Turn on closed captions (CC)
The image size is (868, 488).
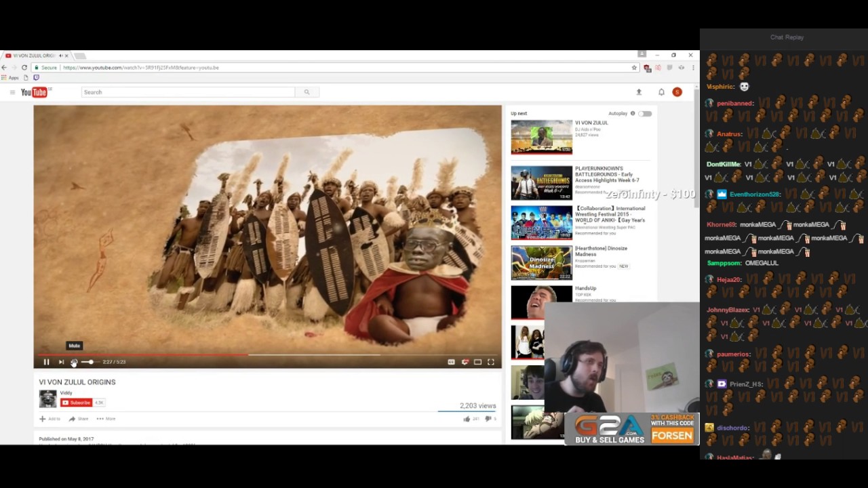(451, 362)
